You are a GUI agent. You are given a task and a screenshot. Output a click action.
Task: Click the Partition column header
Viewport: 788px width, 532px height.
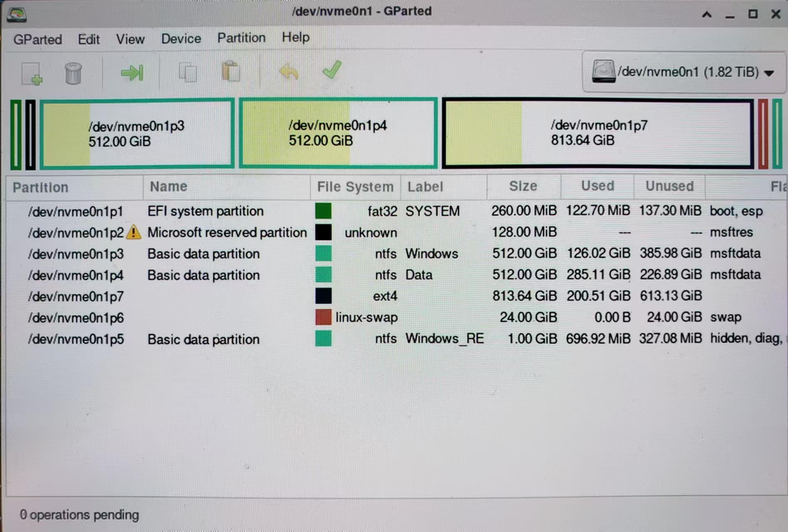[x=75, y=187]
